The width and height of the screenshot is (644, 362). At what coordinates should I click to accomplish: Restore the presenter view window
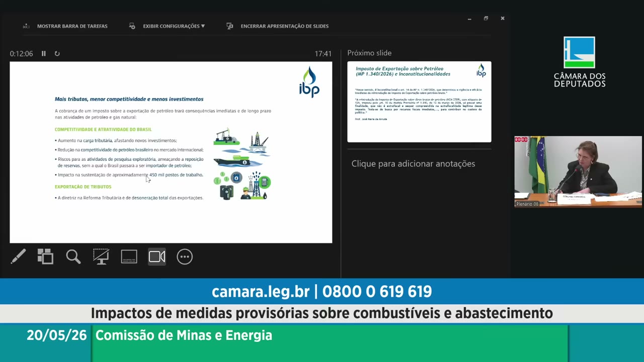pyautogui.click(x=486, y=19)
